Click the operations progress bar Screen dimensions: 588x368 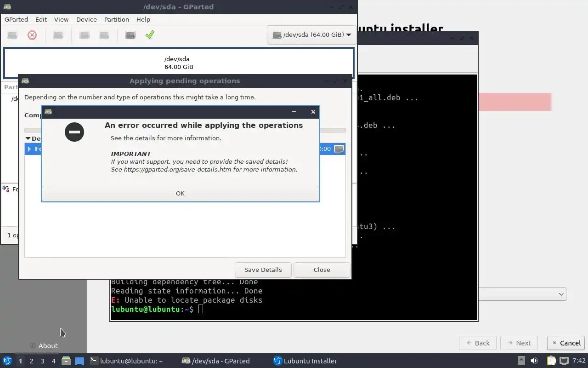(185, 130)
